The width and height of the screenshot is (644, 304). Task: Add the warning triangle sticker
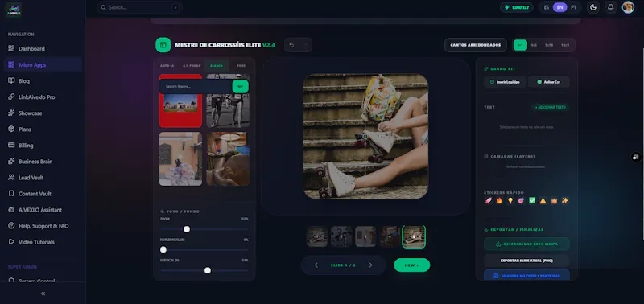pos(543,200)
